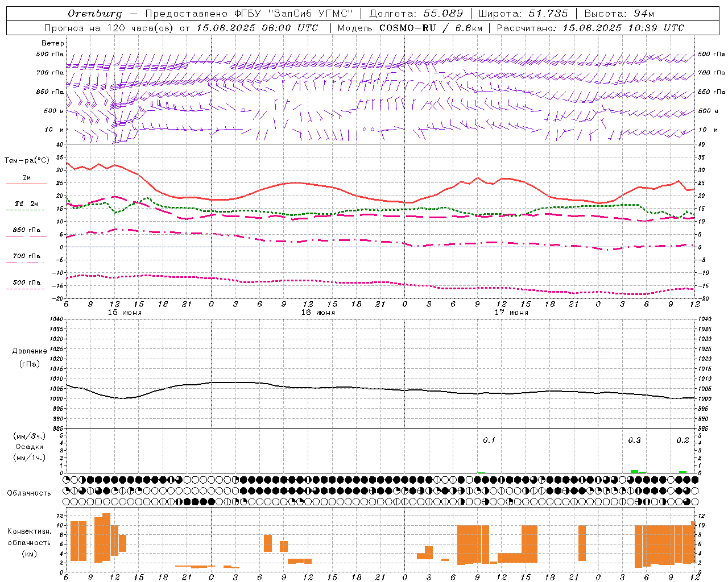Click the "(мм/1ч.)" precipitation unit label
This screenshot has height=582, width=728.
click(30, 458)
